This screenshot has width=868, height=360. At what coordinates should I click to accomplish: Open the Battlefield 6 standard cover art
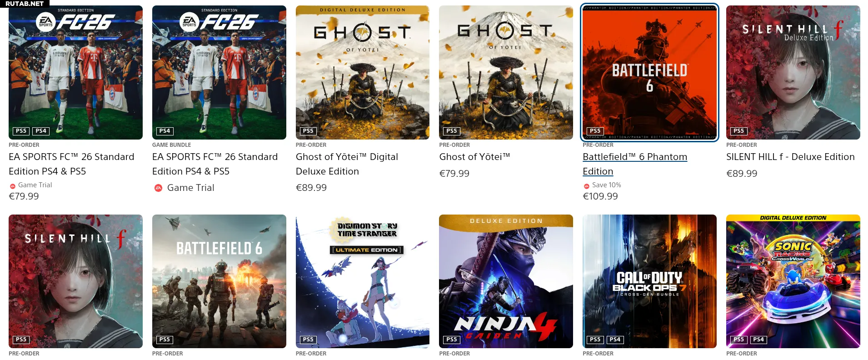(x=219, y=281)
